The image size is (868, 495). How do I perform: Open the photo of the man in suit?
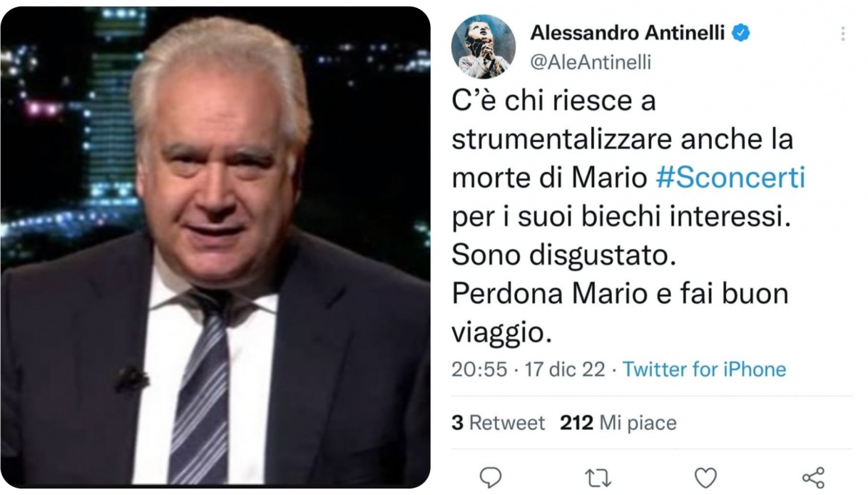click(215, 247)
